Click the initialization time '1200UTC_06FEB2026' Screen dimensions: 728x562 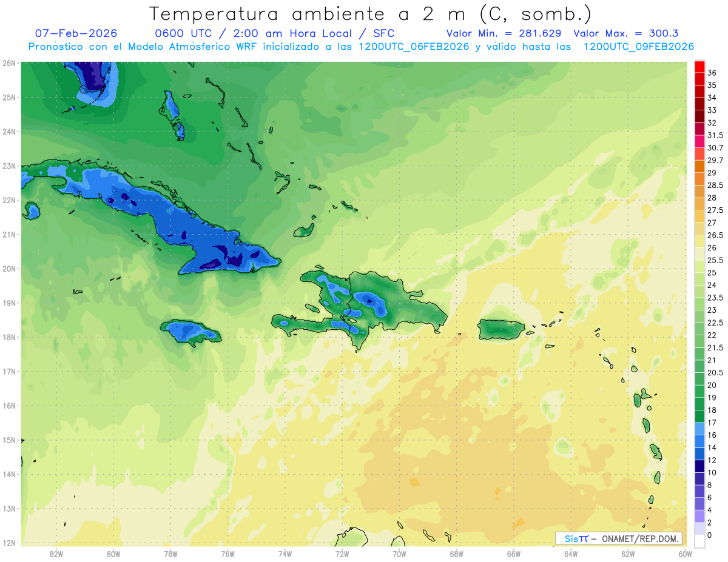(414, 47)
